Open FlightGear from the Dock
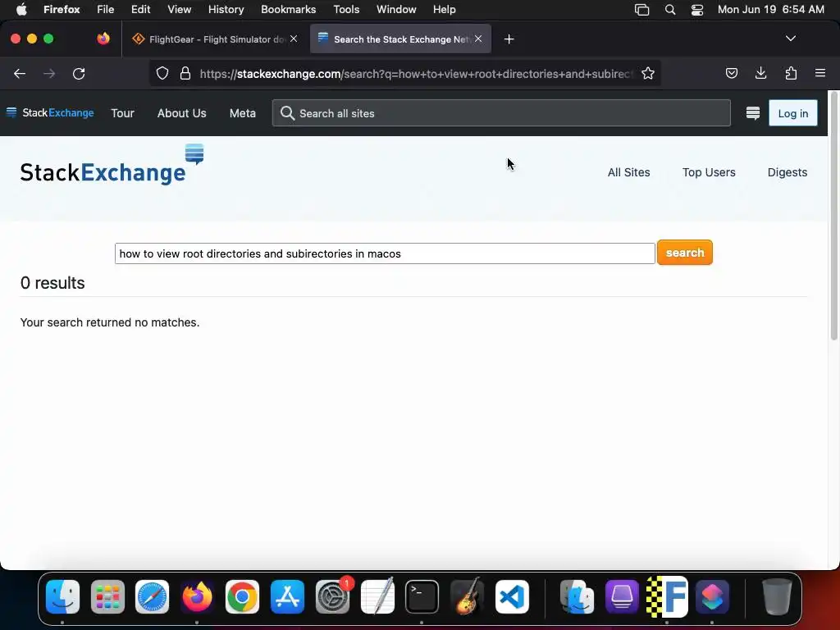Screen dimensions: 840x630 [667, 596]
